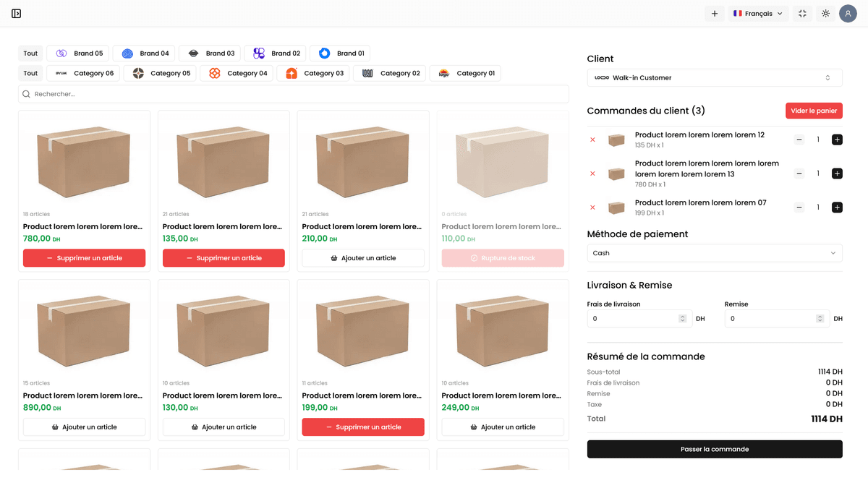868x488 pixels.
Task: Click the plus icon in top bar
Action: pos(715,13)
